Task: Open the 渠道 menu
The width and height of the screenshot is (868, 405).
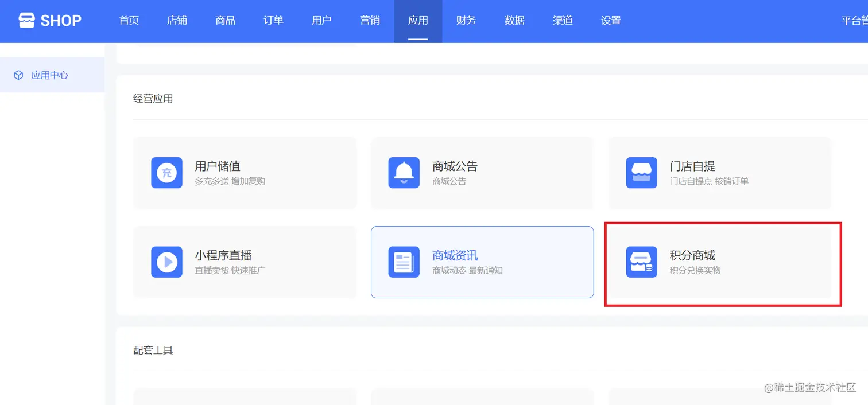Action: 563,21
